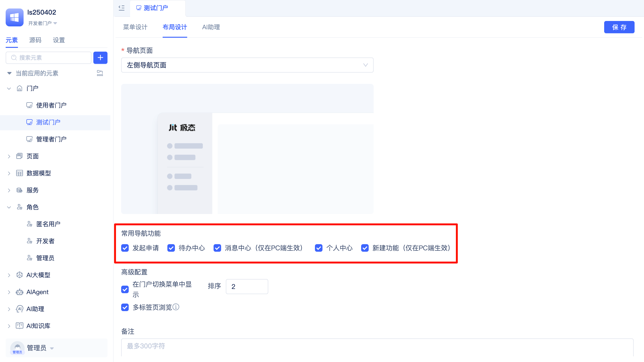The width and height of the screenshot is (644, 362).
Task: Toggle the 多标签页浏览 checkbox
Action: tap(125, 307)
